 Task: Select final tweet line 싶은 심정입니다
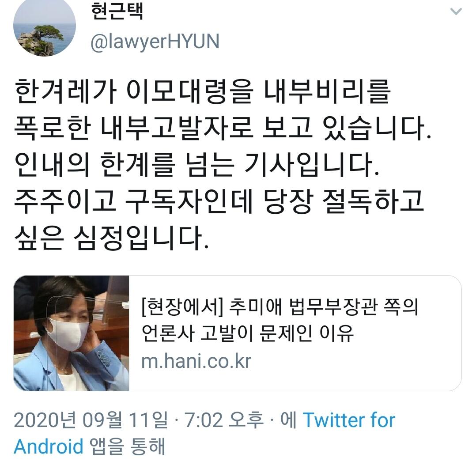pyautogui.click(x=112, y=237)
